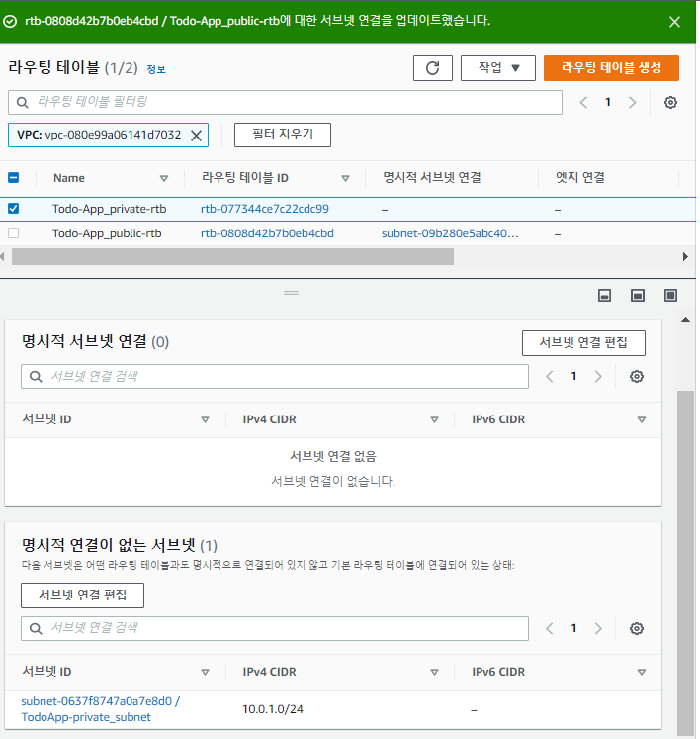Image resolution: width=700 pixels, height=739 pixels.
Task: Click 필터 지우기 button
Action: coord(283,135)
